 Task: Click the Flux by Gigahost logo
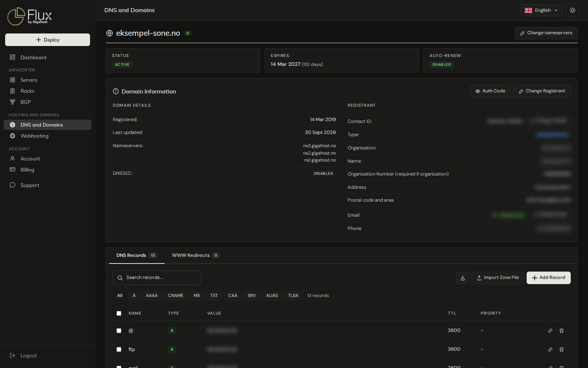[x=29, y=16]
